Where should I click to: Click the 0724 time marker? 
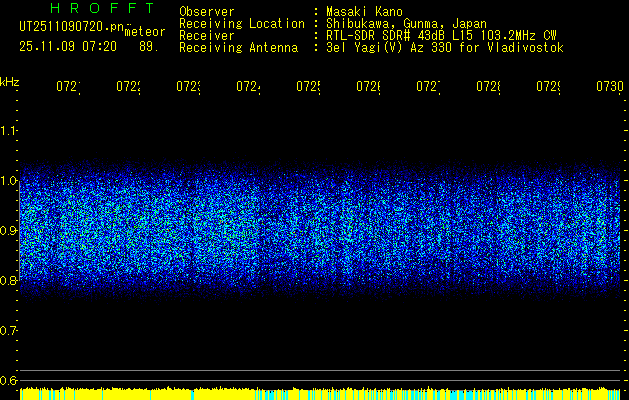[x=248, y=87]
